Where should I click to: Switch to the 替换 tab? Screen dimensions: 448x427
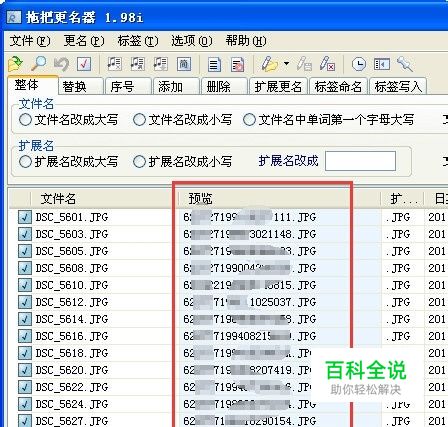[x=81, y=87]
